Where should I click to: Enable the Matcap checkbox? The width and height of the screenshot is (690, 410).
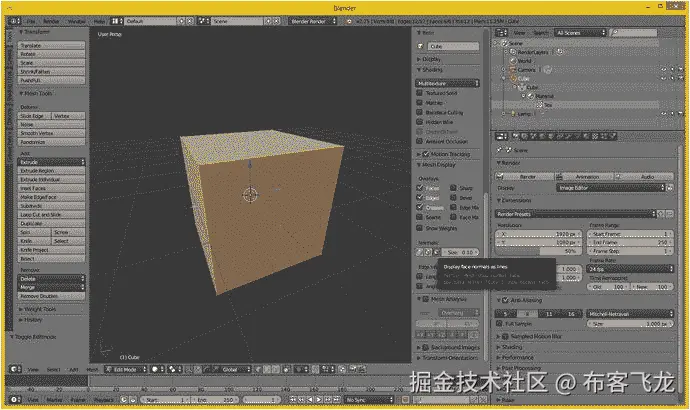(420, 102)
